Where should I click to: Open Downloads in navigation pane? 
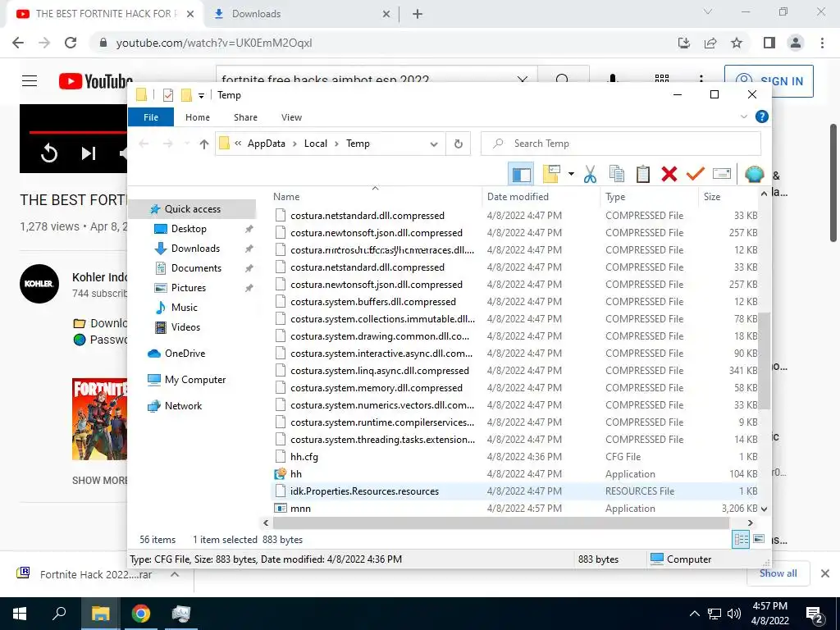tap(195, 249)
